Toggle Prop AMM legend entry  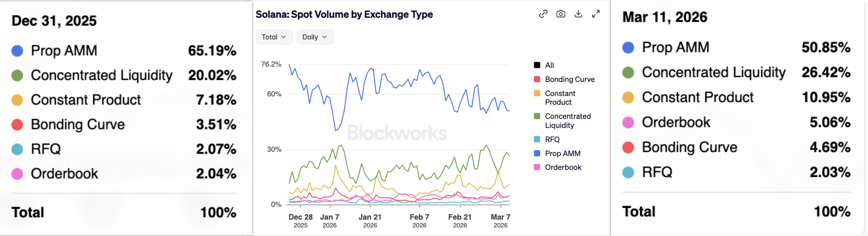click(562, 154)
